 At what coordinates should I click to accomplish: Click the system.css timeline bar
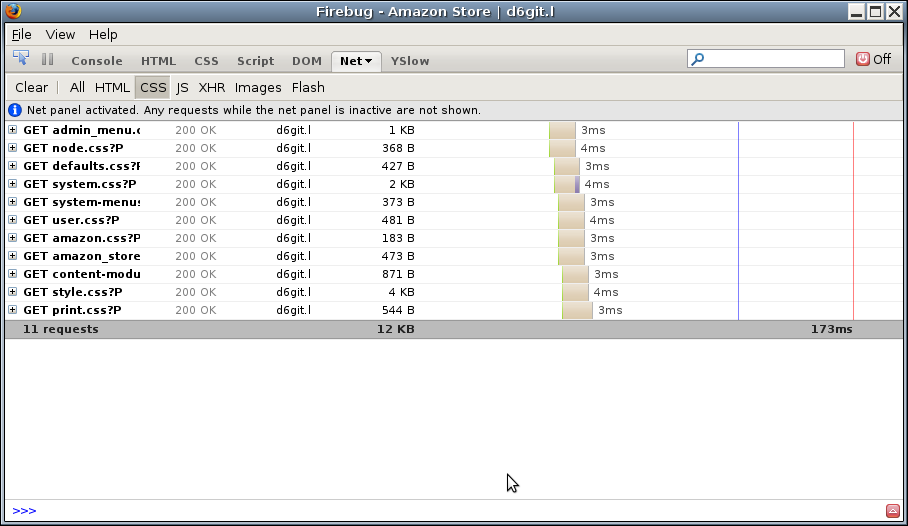[x=566, y=184]
